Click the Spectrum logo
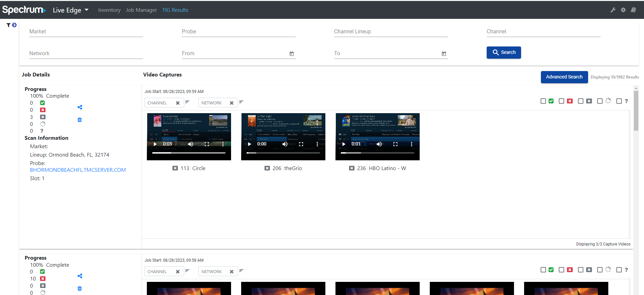The image size is (644, 295). click(x=24, y=10)
